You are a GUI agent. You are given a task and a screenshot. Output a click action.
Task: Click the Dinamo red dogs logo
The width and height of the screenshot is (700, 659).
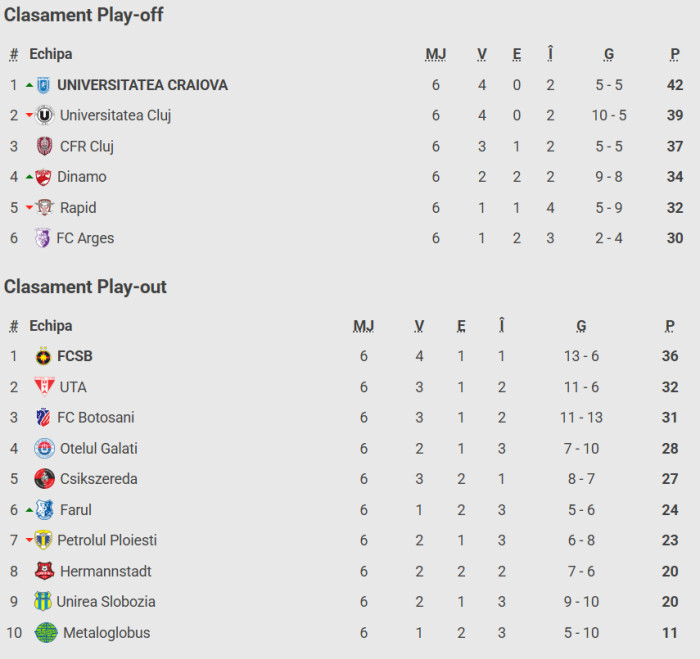[44, 177]
